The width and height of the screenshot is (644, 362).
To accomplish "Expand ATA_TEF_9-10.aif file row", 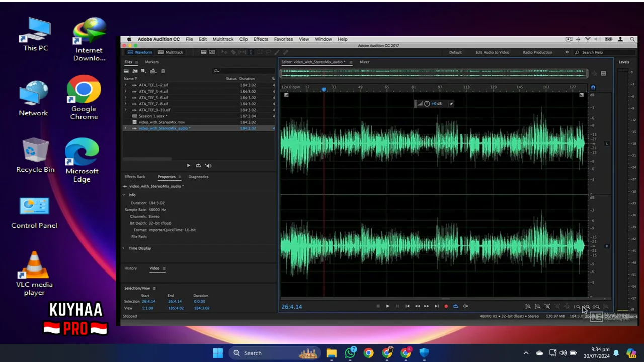I will coord(125,110).
